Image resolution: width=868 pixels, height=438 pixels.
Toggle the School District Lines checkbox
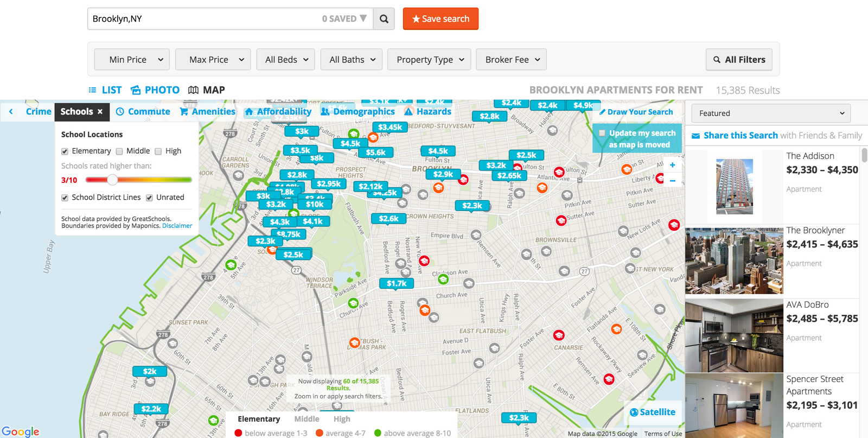click(x=65, y=198)
